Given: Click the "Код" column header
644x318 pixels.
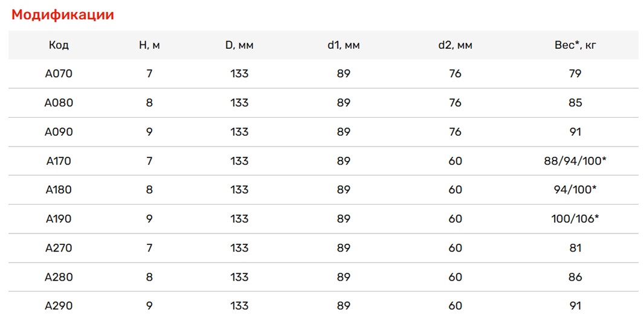Looking at the screenshot, I should pyautogui.click(x=59, y=45).
